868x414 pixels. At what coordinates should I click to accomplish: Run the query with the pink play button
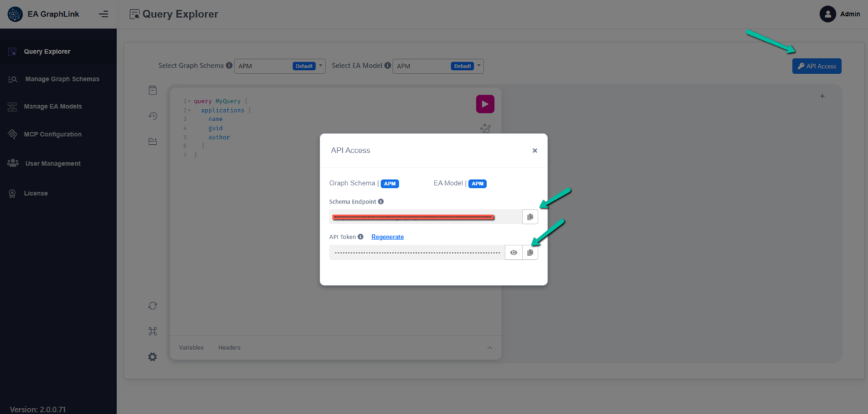(485, 104)
